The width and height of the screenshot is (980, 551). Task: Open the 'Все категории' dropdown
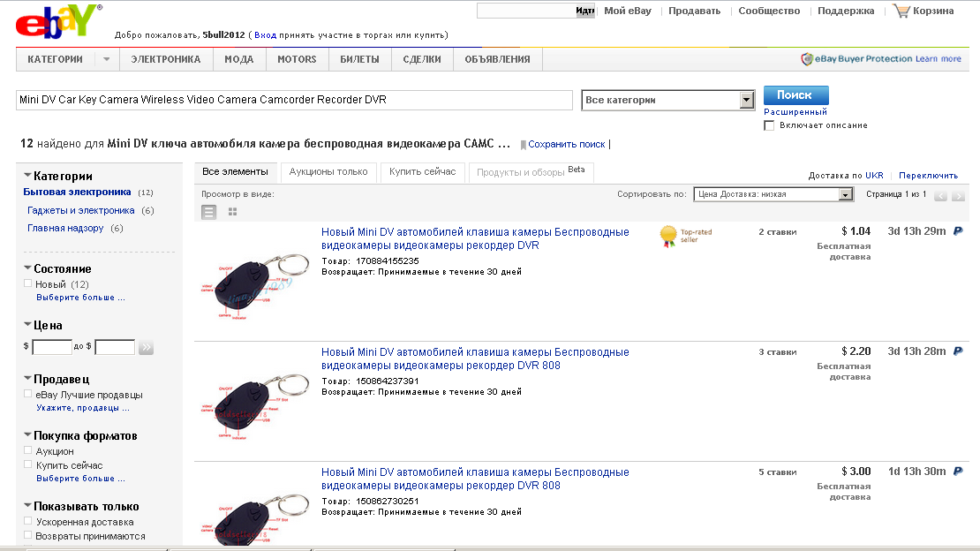click(x=668, y=100)
